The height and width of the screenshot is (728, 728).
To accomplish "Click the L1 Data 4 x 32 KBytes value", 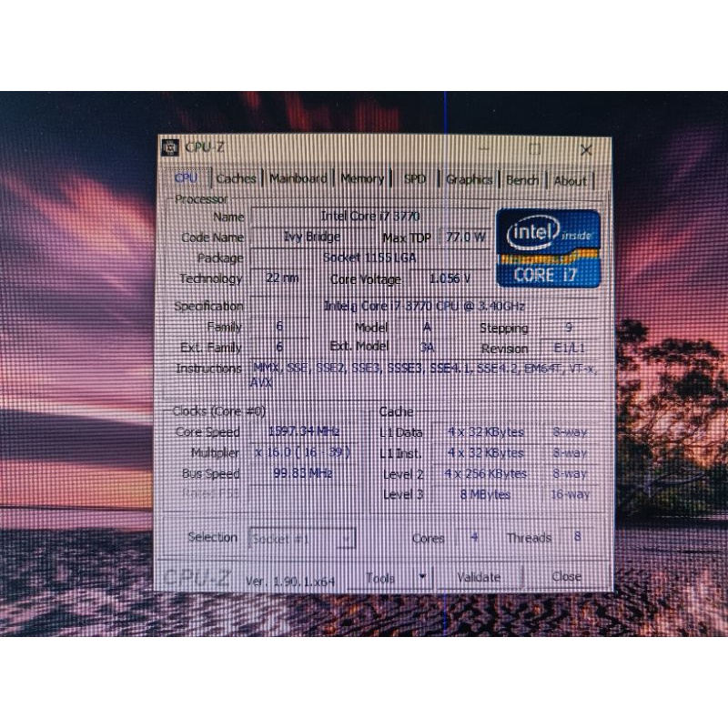I will pyautogui.click(x=486, y=431).
